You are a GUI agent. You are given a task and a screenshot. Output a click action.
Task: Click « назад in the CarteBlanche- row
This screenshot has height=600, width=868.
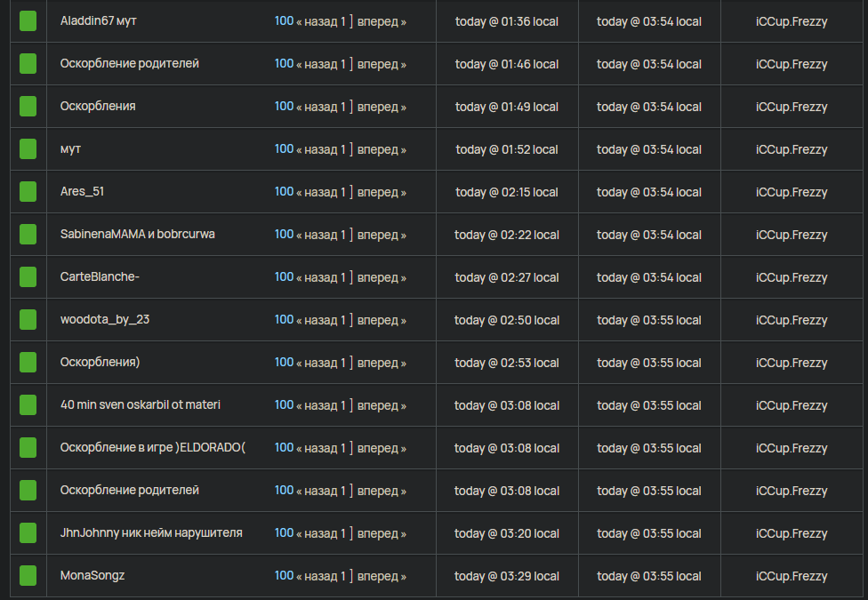coord(317,277)
